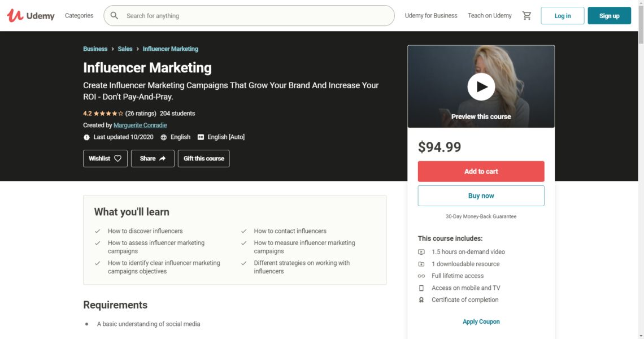
Task: Open Marguerite Conradie's instructor profile
Action: pyautogui.click(x=140, y=125)
